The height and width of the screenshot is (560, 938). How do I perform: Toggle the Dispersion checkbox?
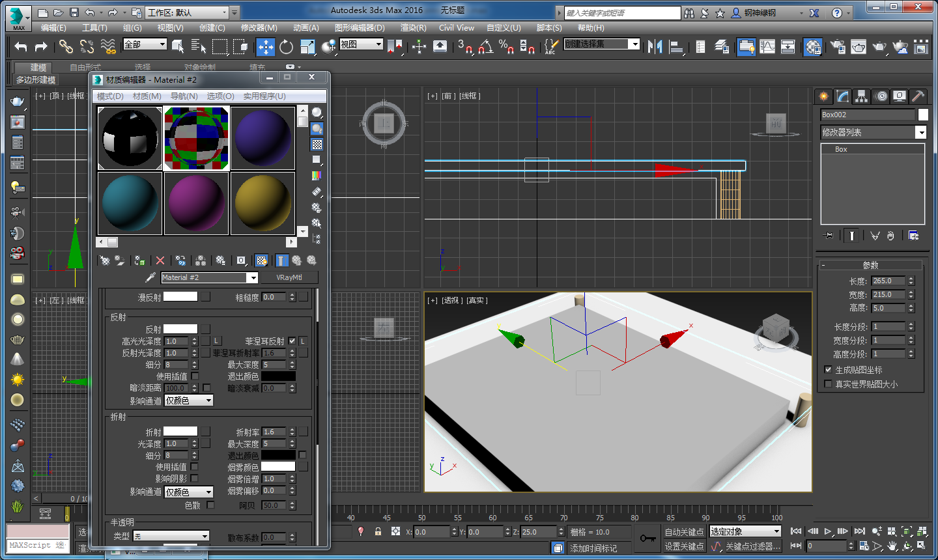click(210, 505)
